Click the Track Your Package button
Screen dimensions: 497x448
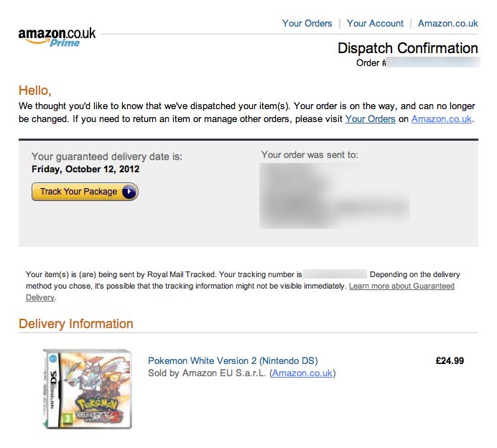(85, 192)
